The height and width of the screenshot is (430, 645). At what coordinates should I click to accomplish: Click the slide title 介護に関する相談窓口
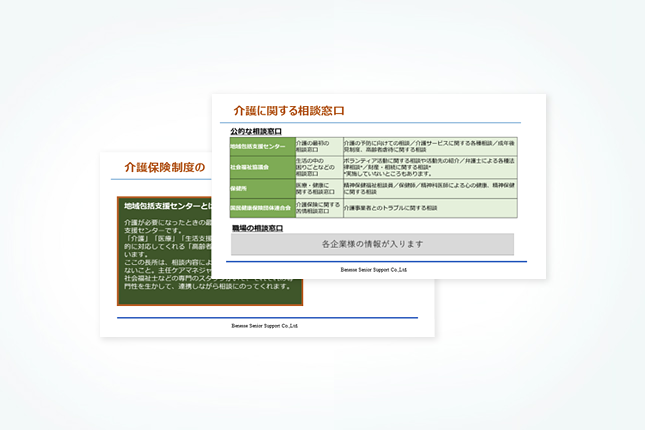[289, 111]
